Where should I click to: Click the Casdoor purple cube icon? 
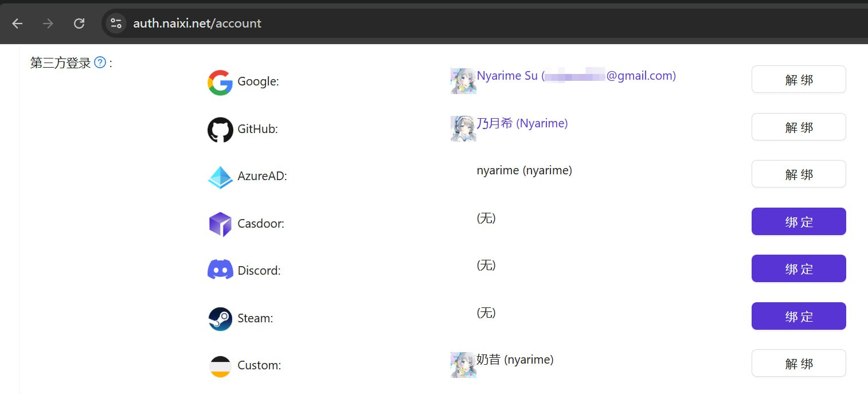point(220,224)
